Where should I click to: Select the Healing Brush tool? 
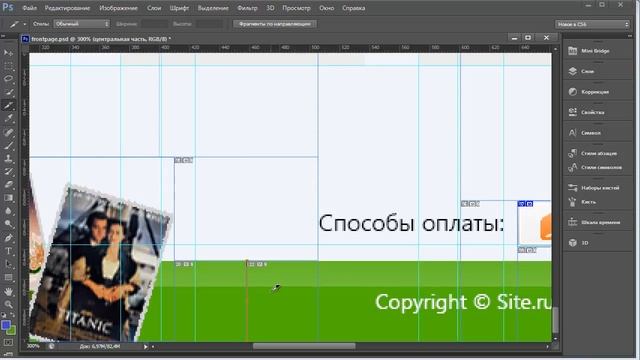[x=9, y=132]
